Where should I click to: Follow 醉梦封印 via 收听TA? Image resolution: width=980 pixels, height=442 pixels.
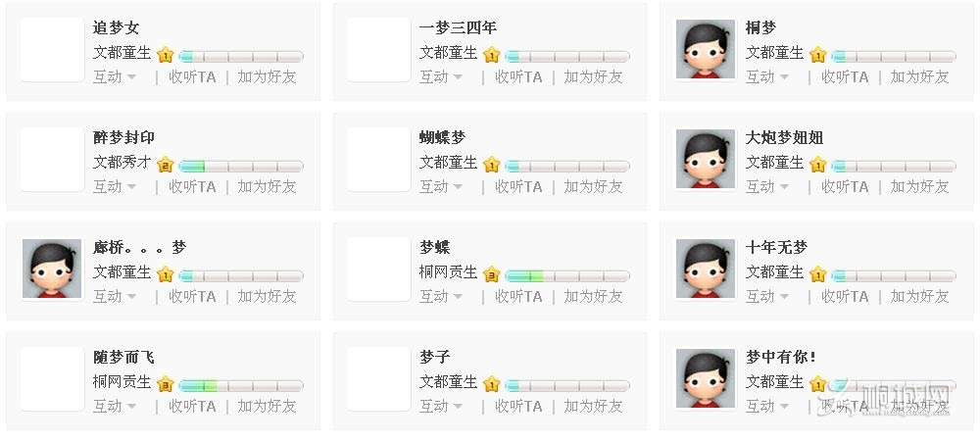(192, 186)
